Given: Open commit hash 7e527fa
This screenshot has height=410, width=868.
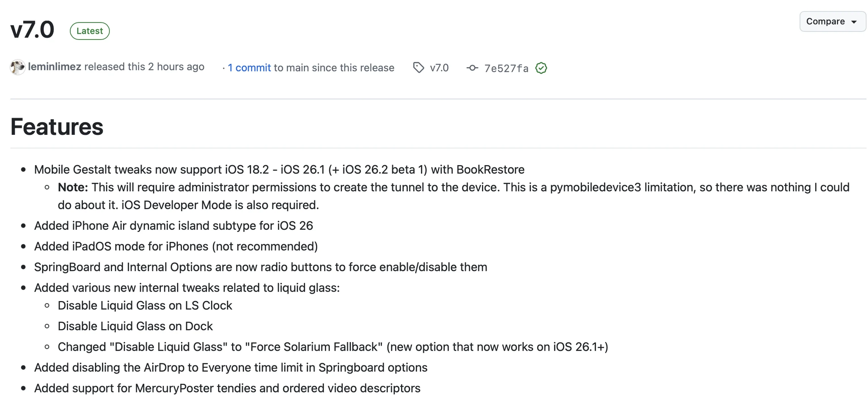Looking at the screenshot, I should (506, 68).
